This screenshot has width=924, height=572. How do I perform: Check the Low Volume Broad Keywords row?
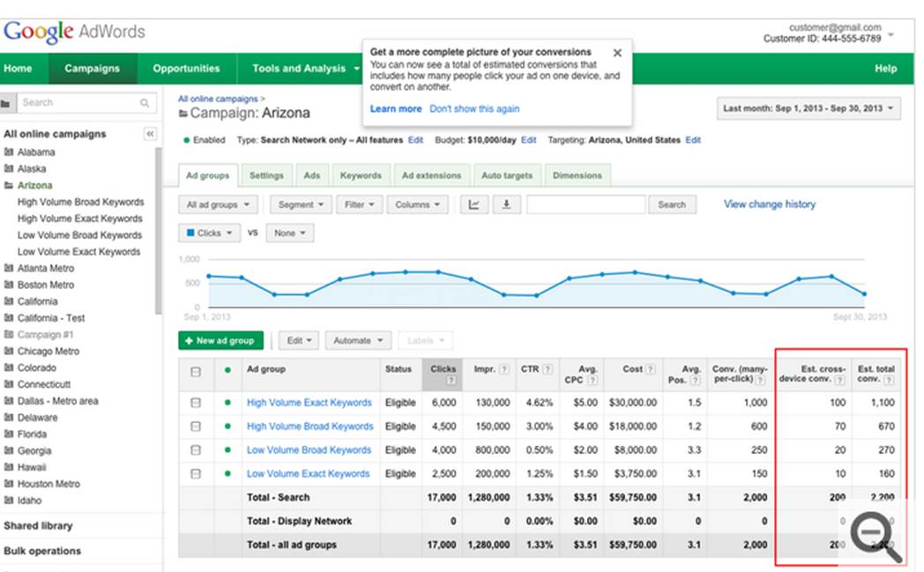tap(196, 450)
